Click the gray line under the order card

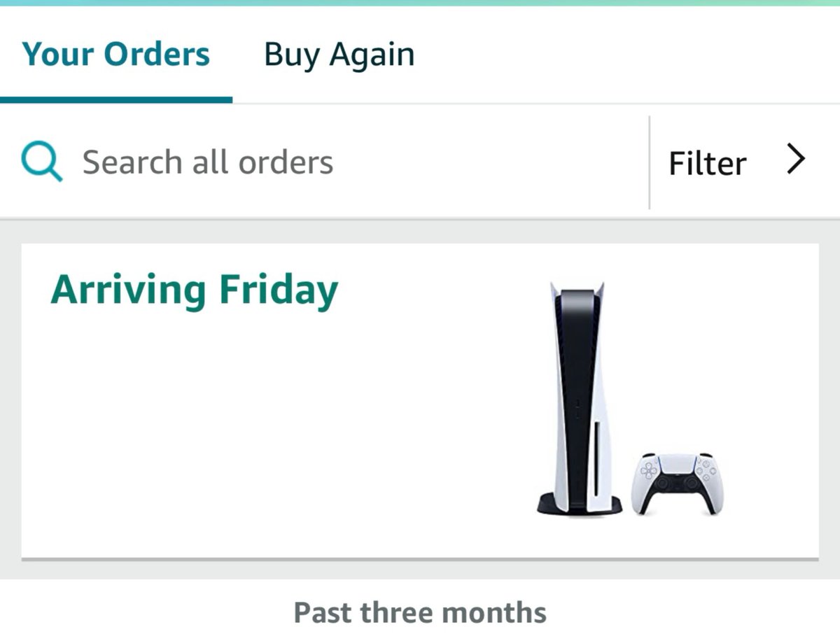pyautogui.click(x=420, y=559)
